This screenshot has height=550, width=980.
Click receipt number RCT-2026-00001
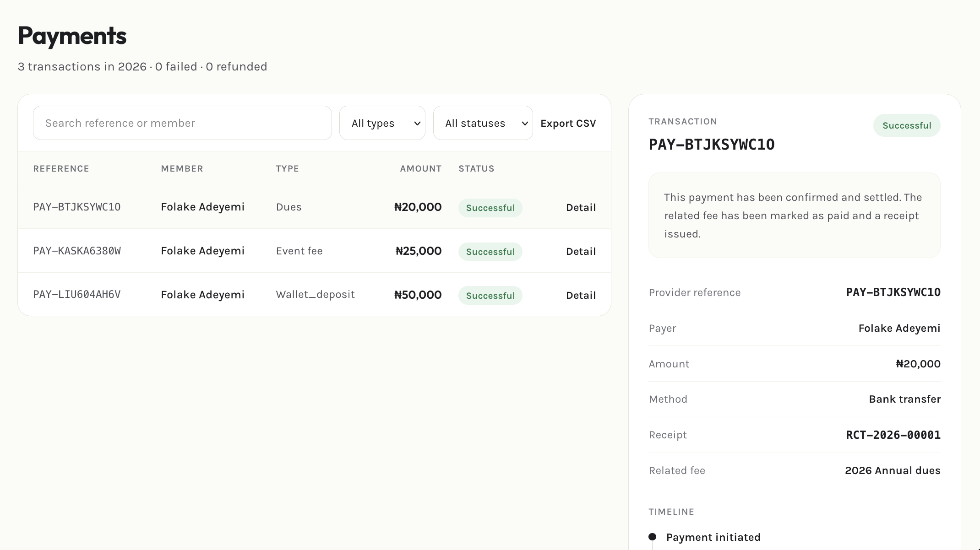click(x=893, y=435)
